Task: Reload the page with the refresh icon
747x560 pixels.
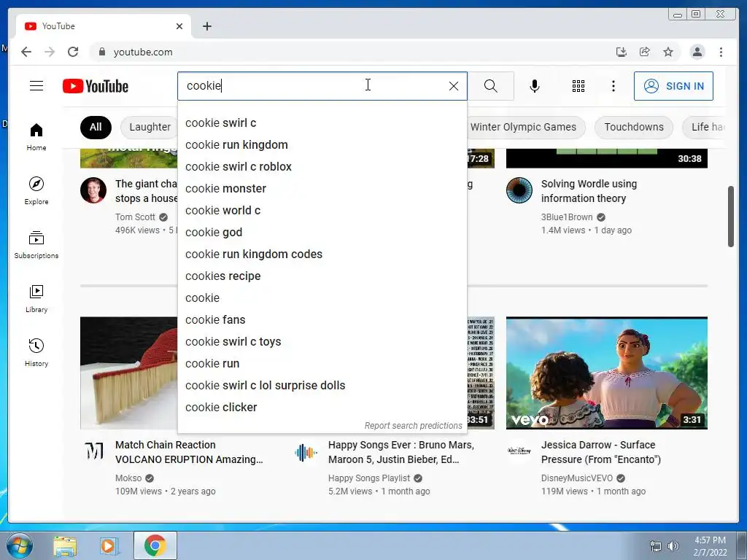Action: coord(73,52)
